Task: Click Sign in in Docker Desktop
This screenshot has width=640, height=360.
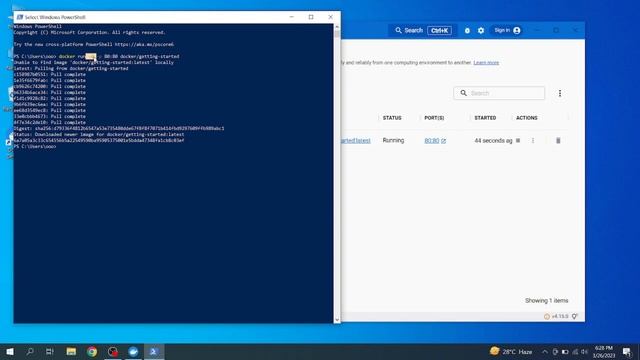Action: tap(507, 30)
